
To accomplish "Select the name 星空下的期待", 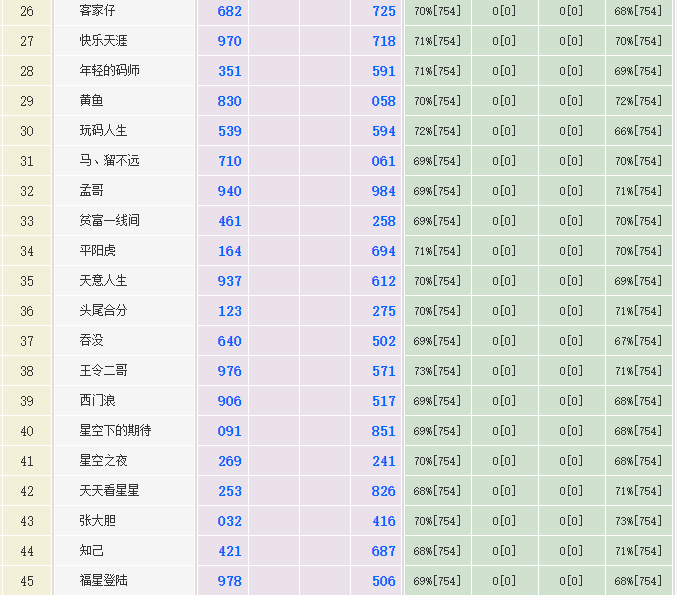I will (115, 430).
